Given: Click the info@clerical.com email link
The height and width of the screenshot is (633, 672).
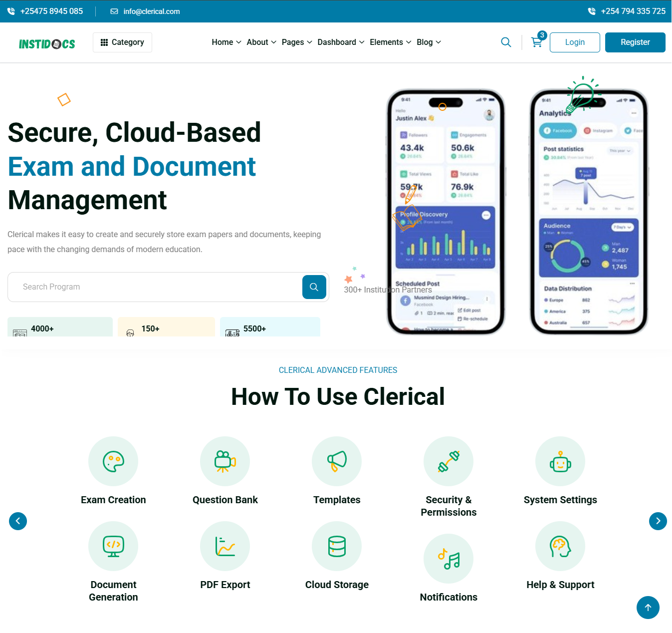Looking at the screenshot, I should pos(152,11).
